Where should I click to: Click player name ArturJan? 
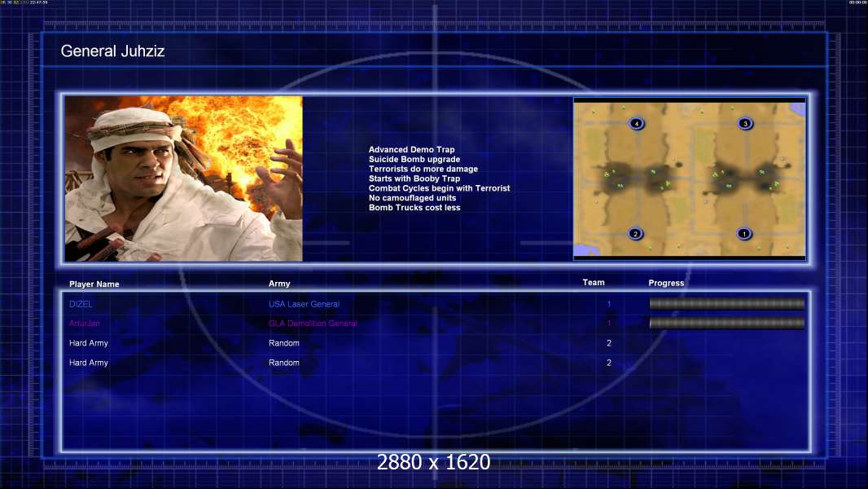click(x=84, y=324)
